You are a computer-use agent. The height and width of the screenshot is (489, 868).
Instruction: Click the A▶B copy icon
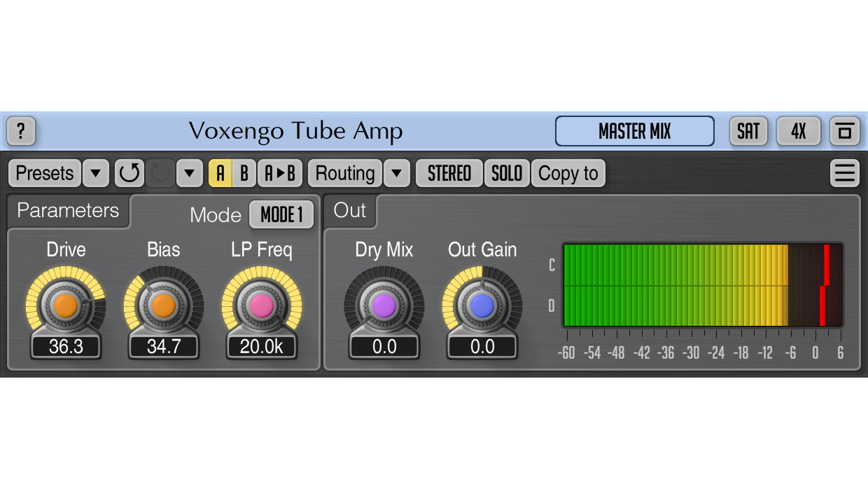[279, 173]
